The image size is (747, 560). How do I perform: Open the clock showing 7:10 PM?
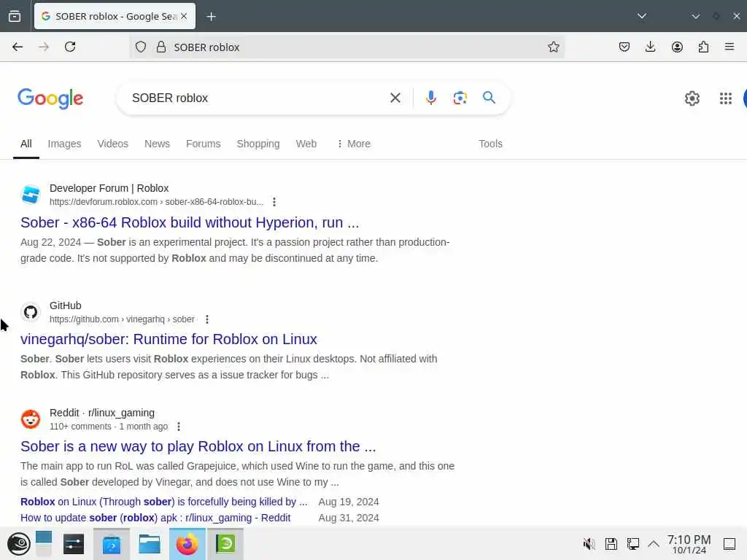(x=689, y=544)
